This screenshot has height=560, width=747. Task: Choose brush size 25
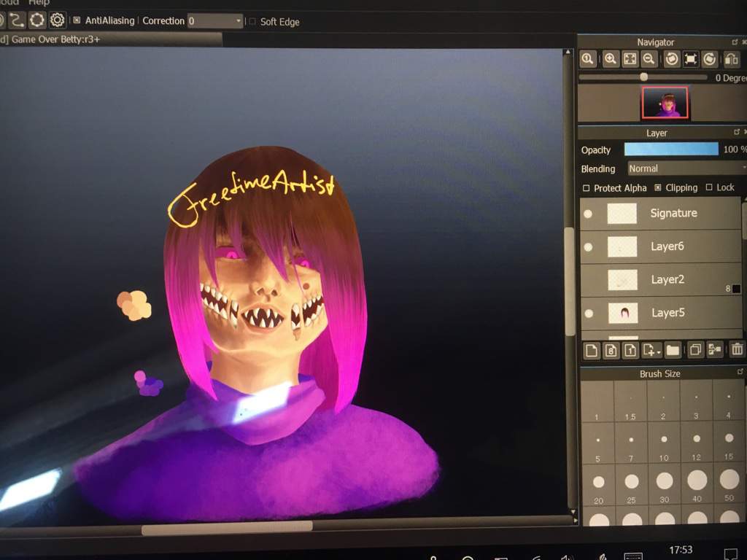point(631,485)
